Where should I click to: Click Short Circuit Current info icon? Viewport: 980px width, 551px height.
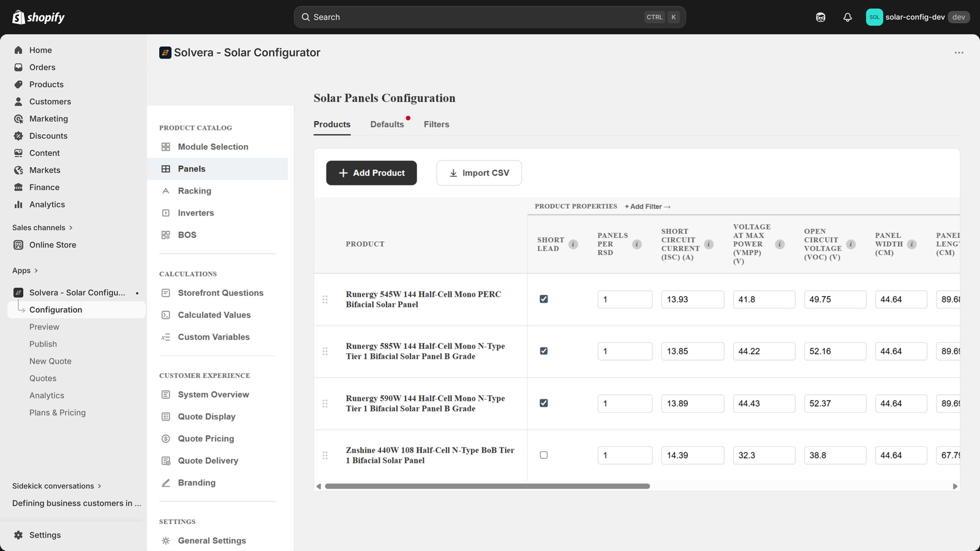coord(709,244)
